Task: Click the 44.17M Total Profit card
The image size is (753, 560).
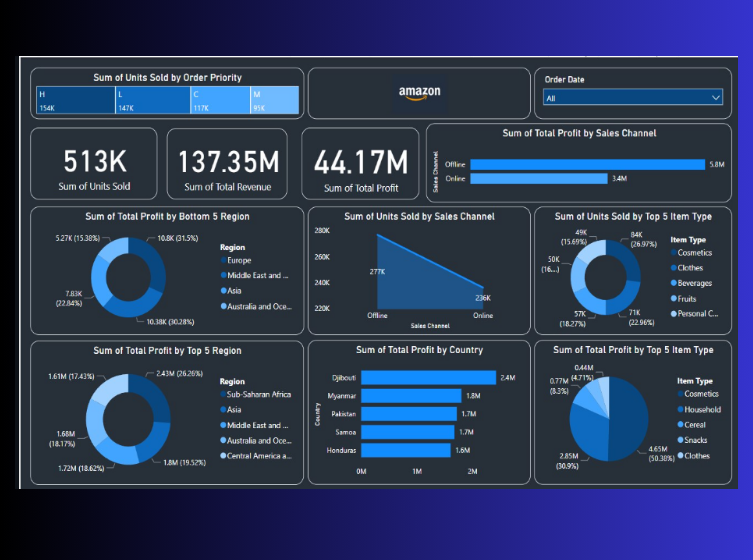Action: pos(361,164)
